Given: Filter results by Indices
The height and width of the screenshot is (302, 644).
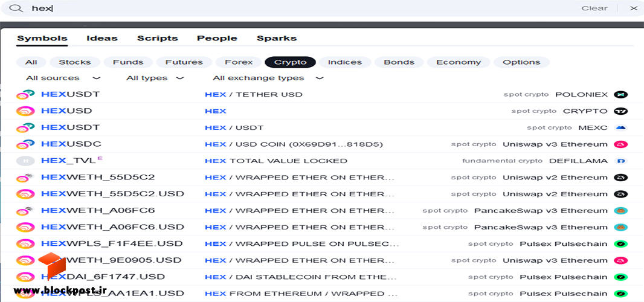Looking at the screenshot, I should tap(345, 62).
